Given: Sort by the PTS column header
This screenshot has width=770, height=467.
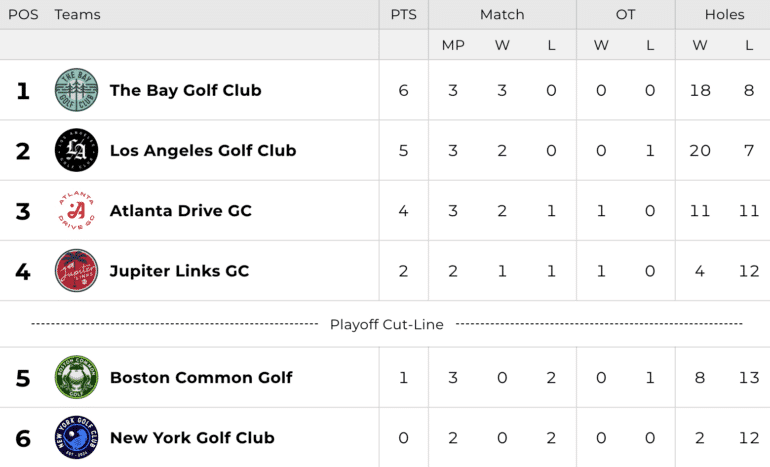Looking at the screenshot, I should [x=404, y=15].
